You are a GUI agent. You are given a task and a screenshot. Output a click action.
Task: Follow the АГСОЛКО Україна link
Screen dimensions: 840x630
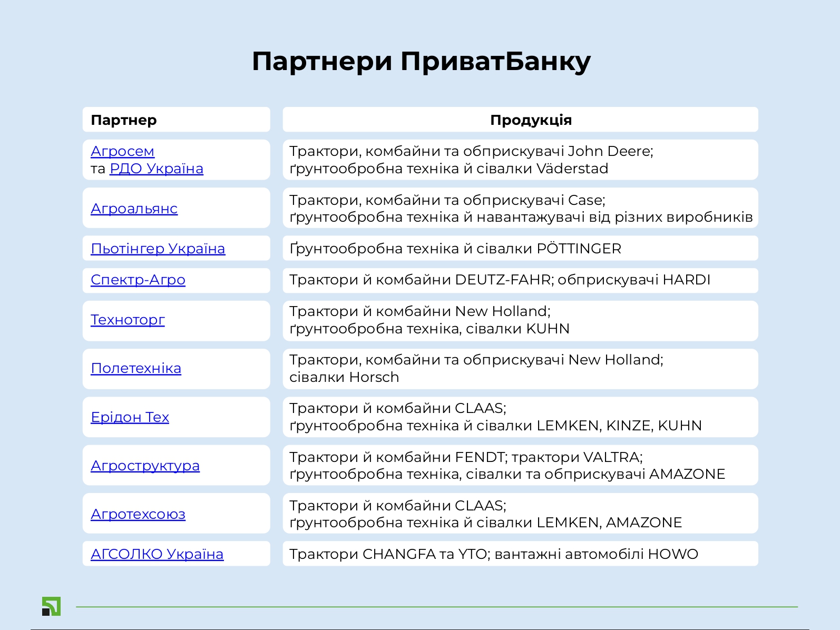[157, 554]
